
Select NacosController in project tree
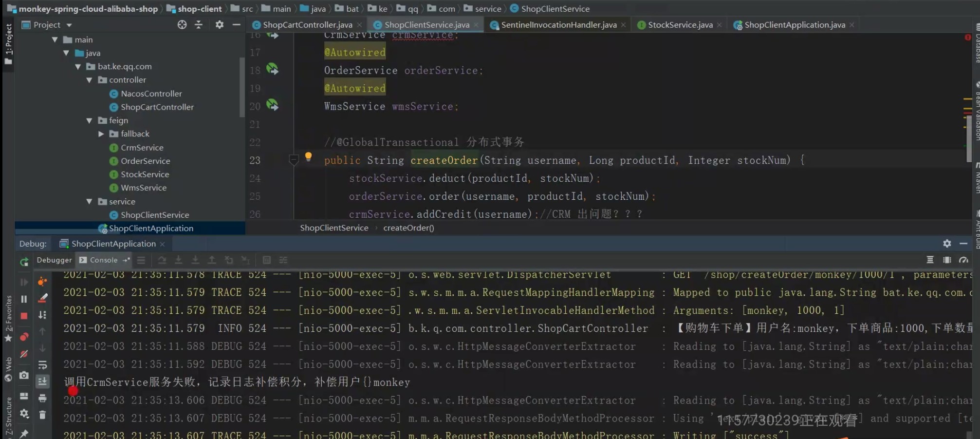coord(151,94)
